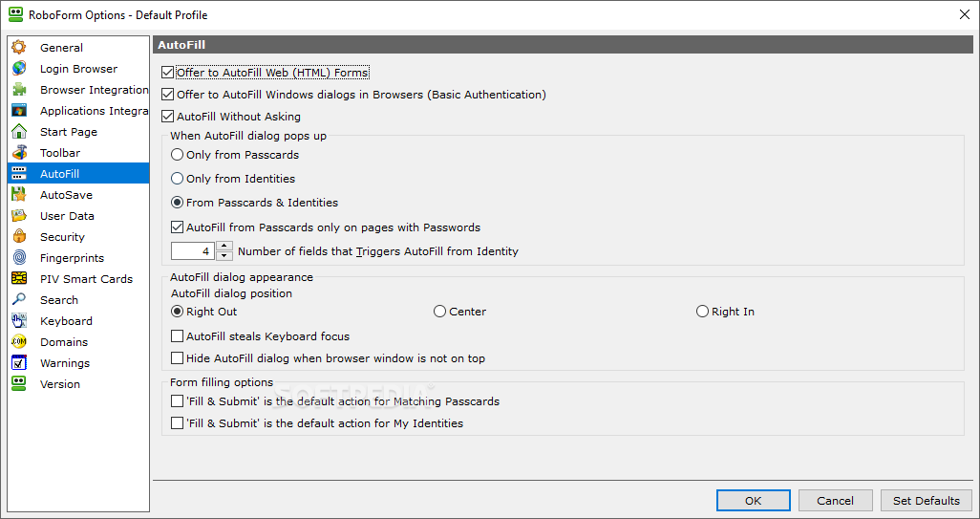Click the Version RoboForm icon
980x519 pixels.
point(19,384)
